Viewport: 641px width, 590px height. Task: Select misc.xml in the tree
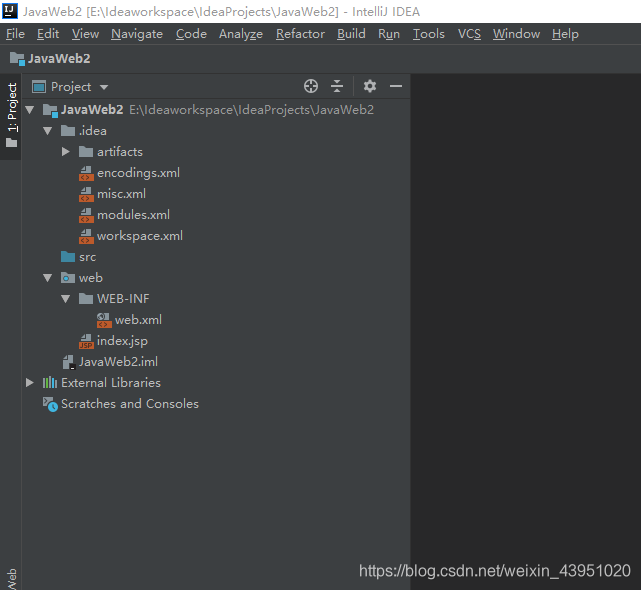(121, 194)
